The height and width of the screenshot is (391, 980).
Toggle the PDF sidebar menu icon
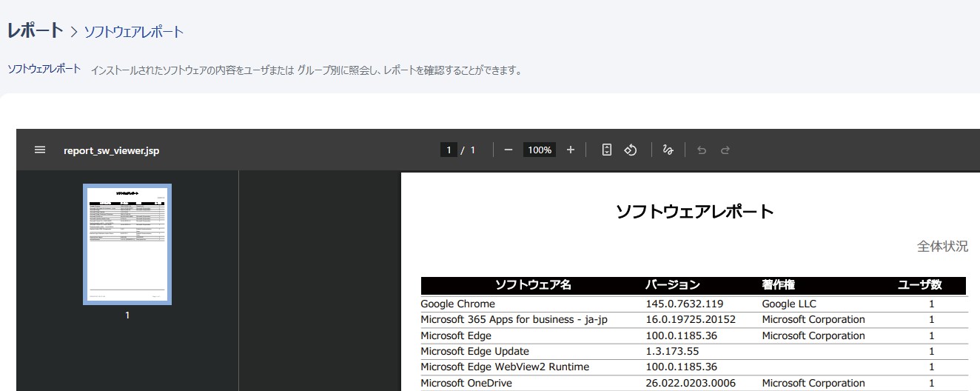click(x=40, y=150)
